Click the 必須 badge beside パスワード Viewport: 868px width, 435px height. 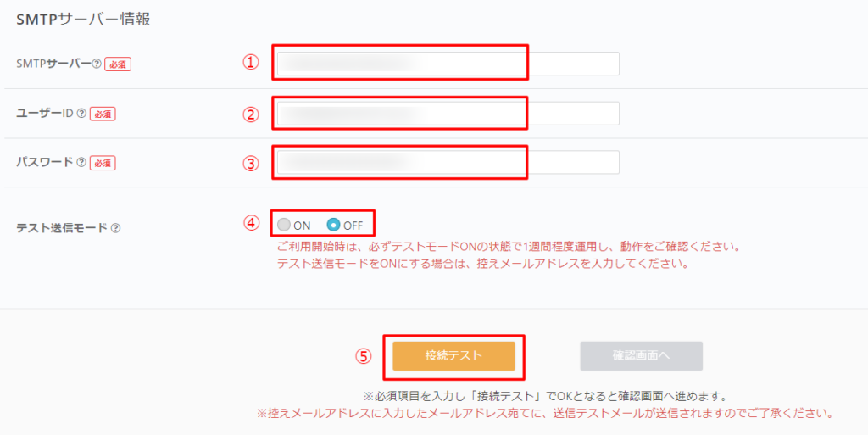(103, 163)
